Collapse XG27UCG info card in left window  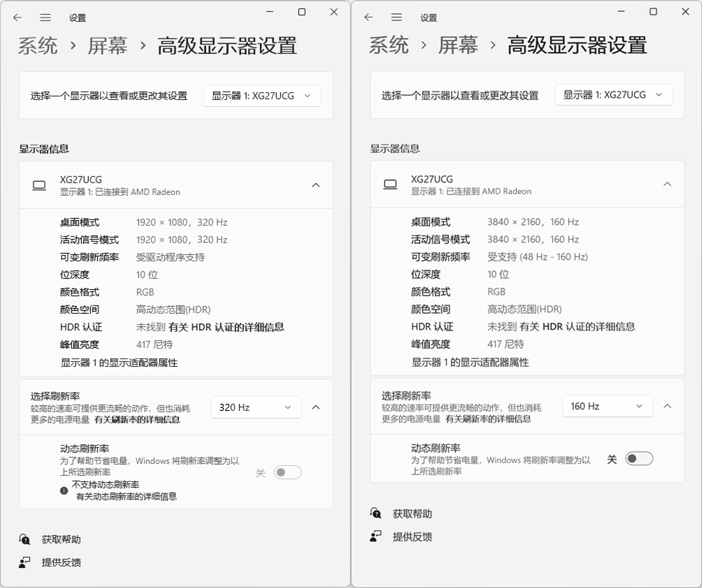pos(316,185)
